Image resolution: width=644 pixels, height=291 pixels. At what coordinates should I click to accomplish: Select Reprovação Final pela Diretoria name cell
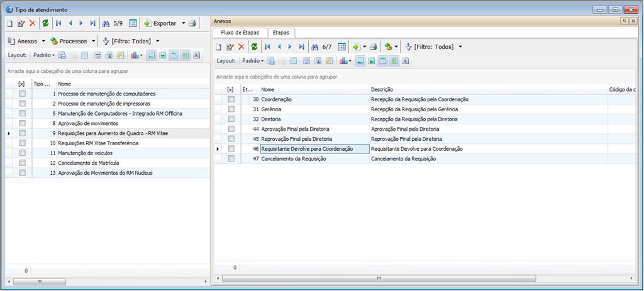[x=314, y=139]
